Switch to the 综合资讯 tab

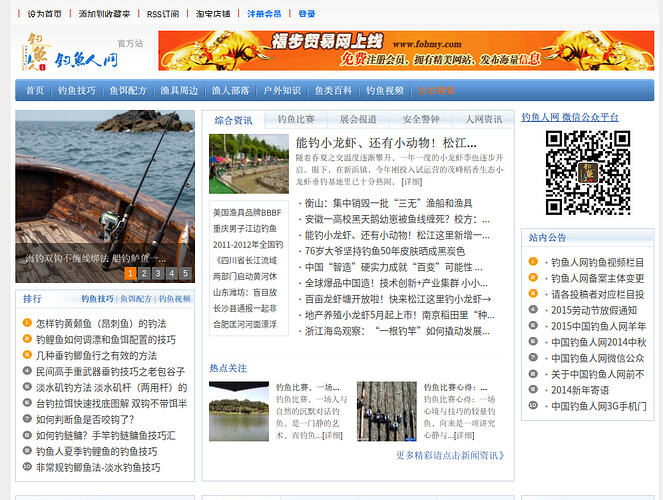tap(233, 120)
